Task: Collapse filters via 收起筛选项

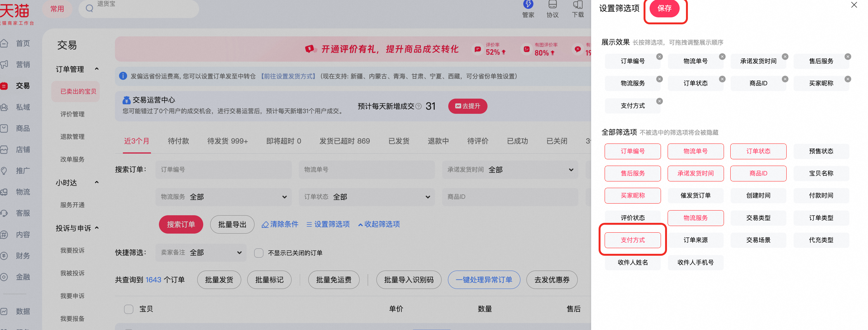Action: [379, 224]
